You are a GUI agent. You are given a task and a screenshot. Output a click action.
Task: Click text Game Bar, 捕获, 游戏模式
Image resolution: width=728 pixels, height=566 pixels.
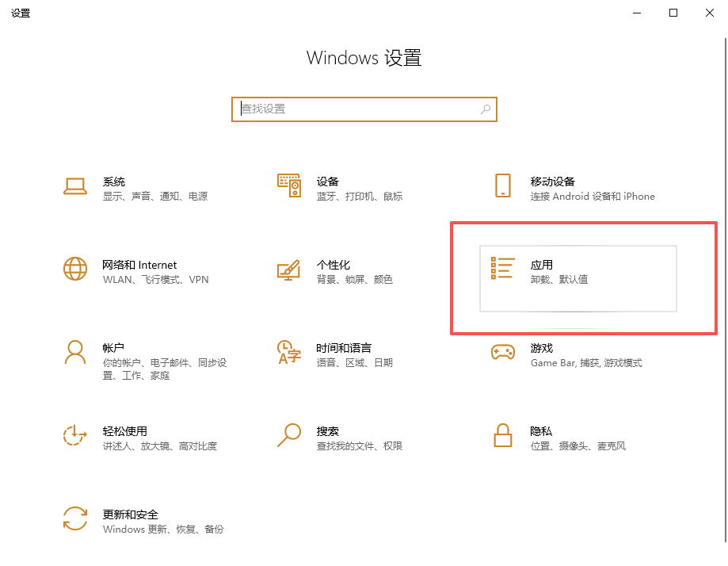click(586, 363)
